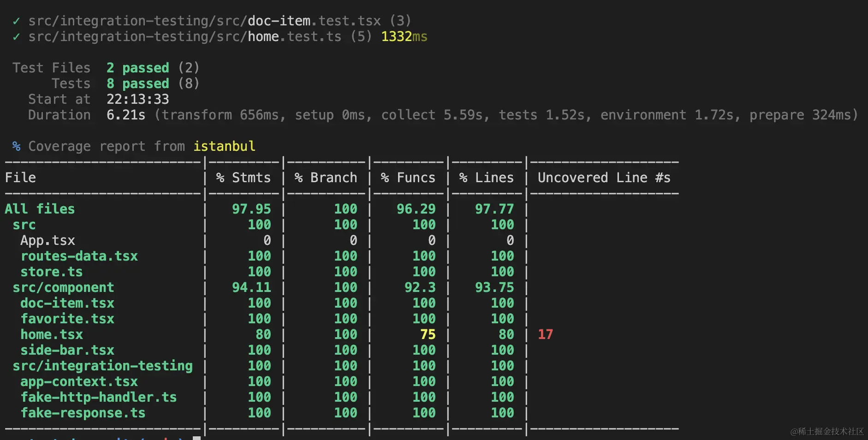Click the '% Branch' column header

tap(326, 178)
